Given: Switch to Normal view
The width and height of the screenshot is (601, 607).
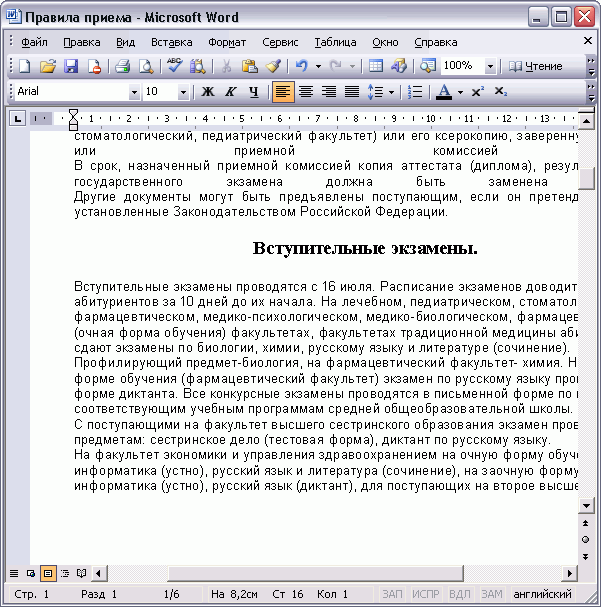Looking at the screenshot, I should click(x=14, y=573).
